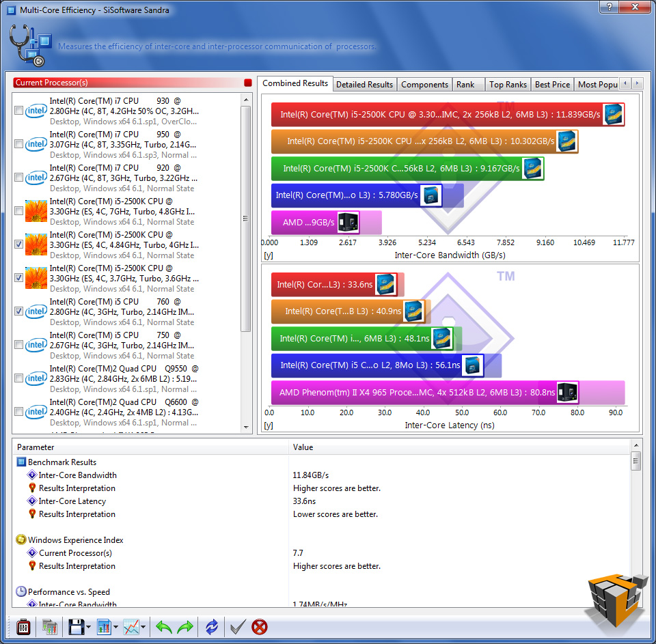Click the Intel logo beside Core i7 930

pyautogui.click(x=36, y=111)
